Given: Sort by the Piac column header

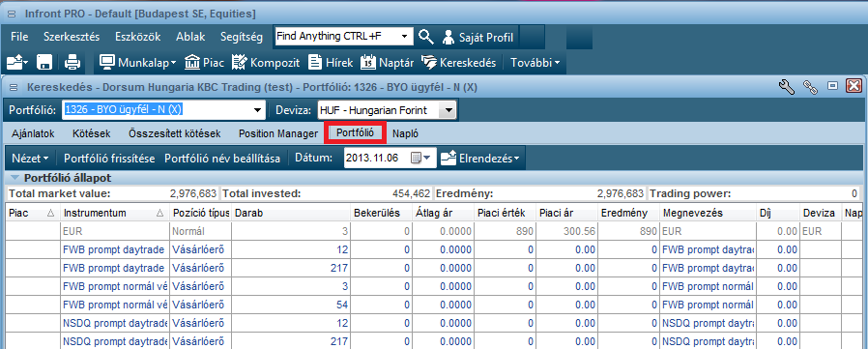Looking at the screenshot, I should [32, 213].
